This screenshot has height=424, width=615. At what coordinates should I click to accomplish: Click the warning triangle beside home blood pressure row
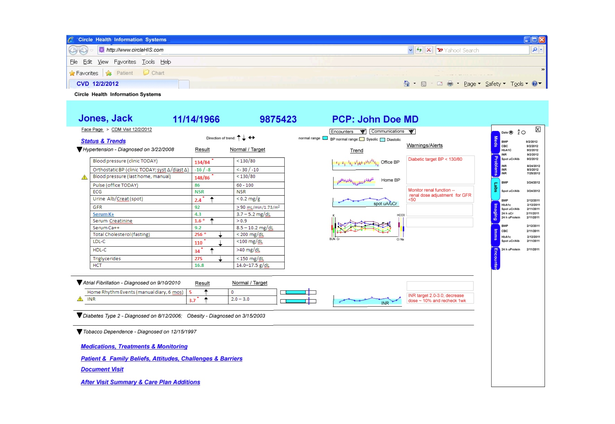84,177
